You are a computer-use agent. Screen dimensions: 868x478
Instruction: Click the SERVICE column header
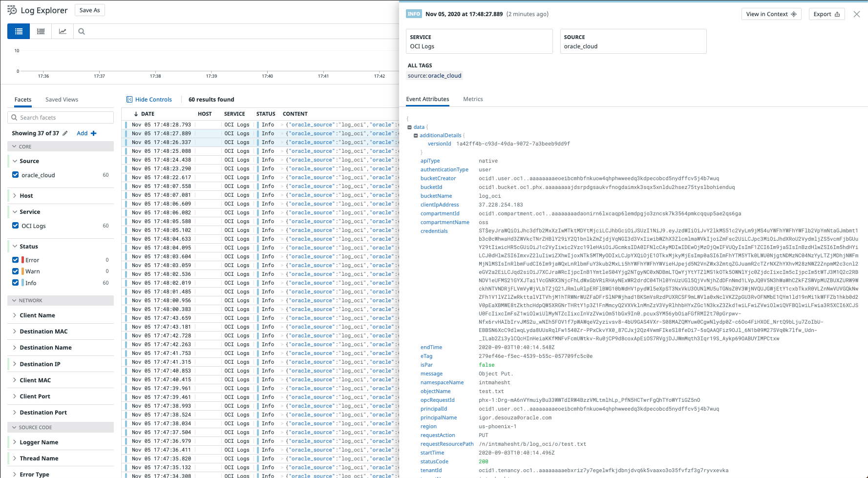coord(234,114)
